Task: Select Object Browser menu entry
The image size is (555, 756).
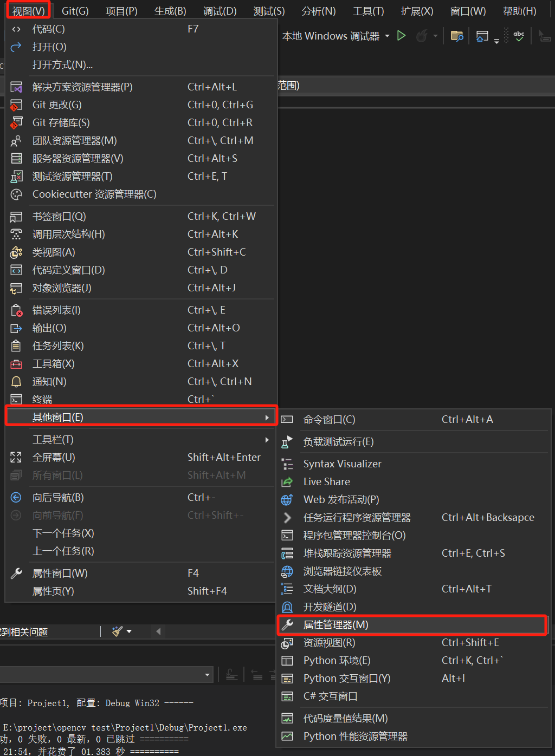Action: (141, 288)
